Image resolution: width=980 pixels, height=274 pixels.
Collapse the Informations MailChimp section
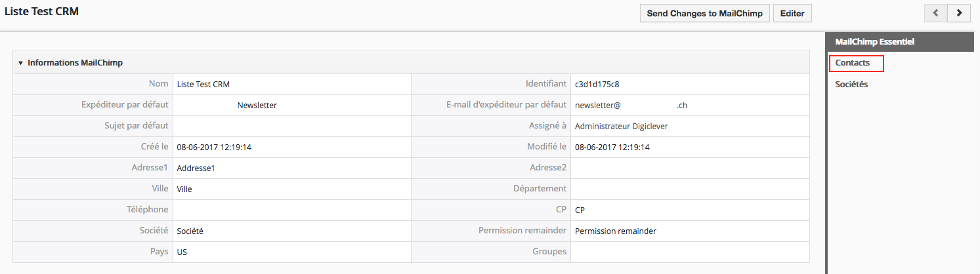pos(21,63)
